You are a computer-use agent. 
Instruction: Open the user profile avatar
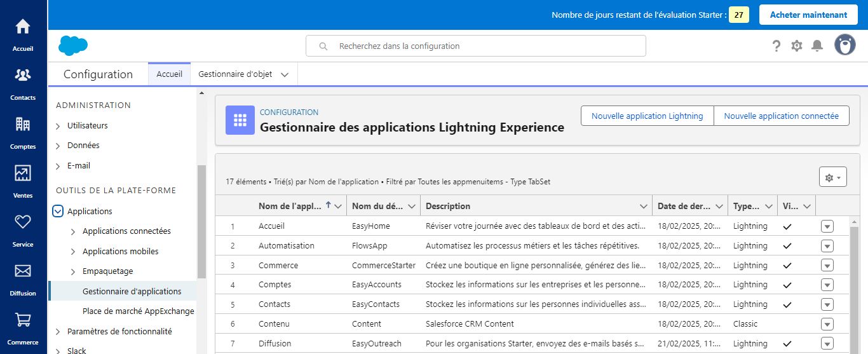coord(845,45)
